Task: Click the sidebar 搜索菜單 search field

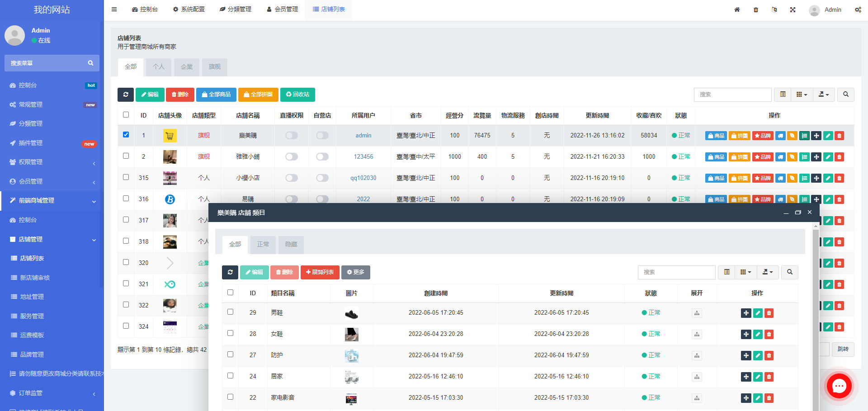Action: click(47, 63)
